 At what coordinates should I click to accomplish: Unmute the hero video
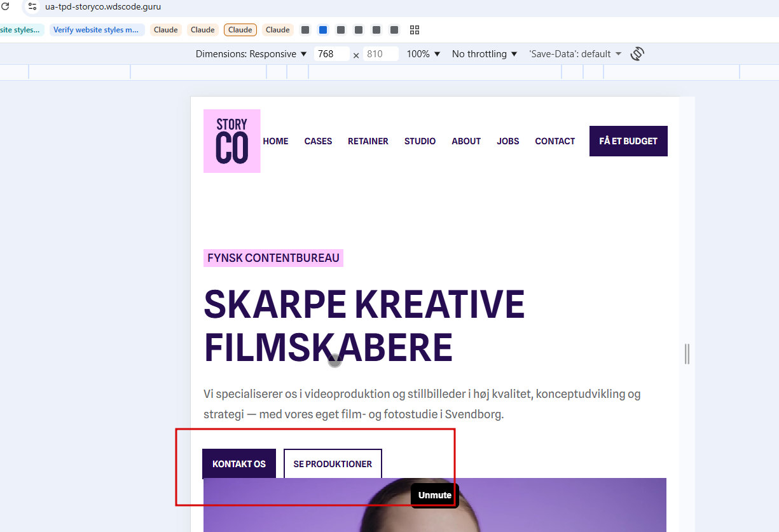(x=435, y=495)
